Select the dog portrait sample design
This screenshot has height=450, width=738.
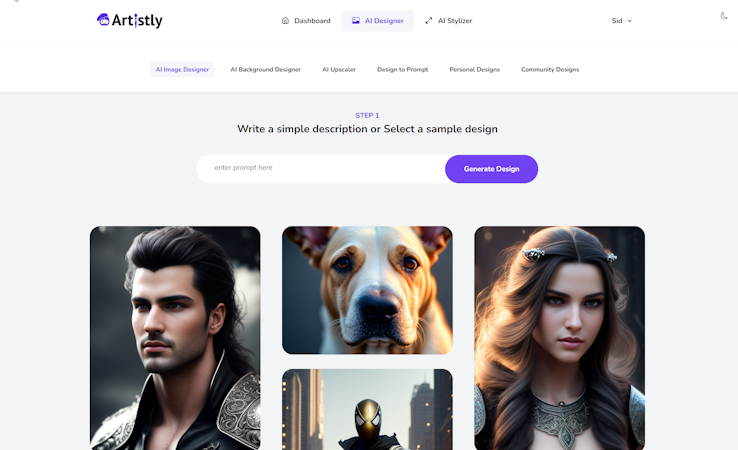[x=367, y=290]
